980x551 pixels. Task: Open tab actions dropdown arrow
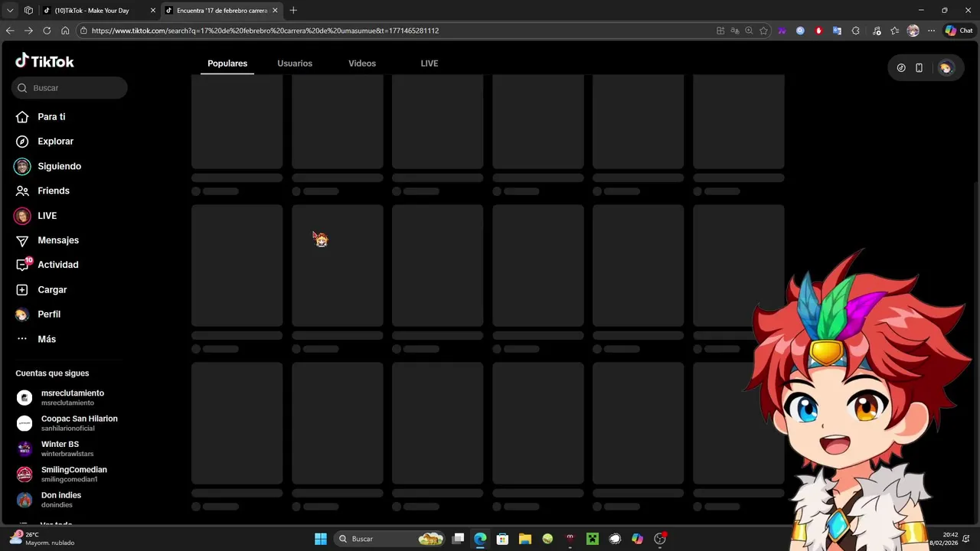point(10,11)
